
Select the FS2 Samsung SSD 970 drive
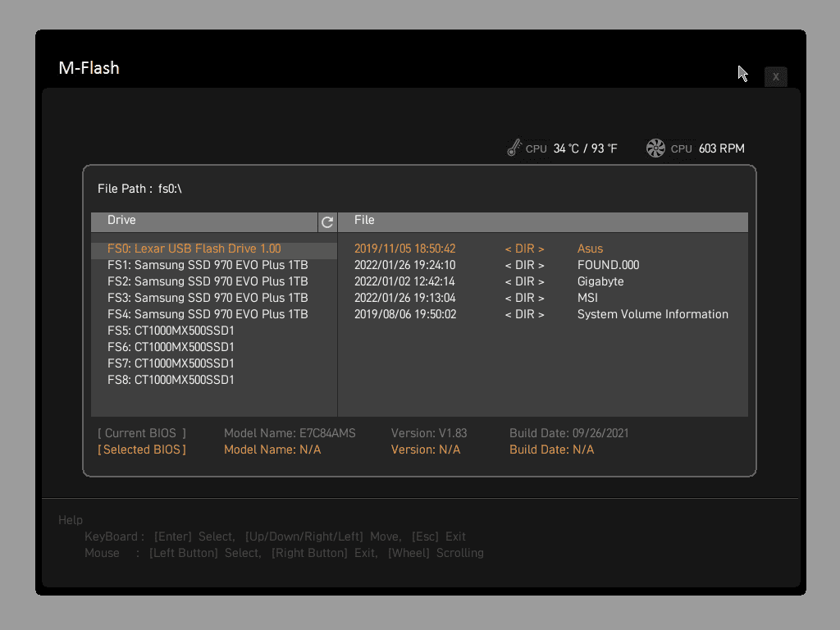point(208,281)
